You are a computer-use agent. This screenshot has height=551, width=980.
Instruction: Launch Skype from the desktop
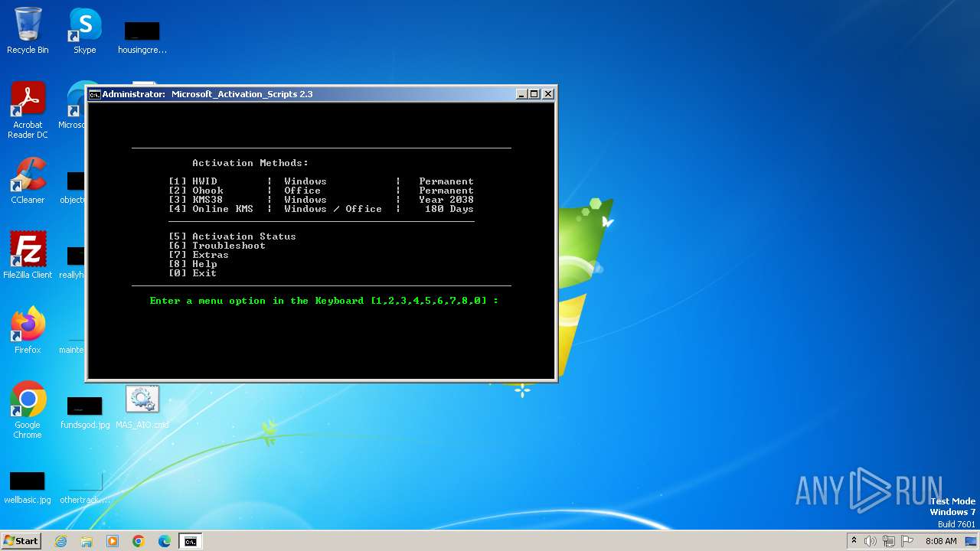(x=84, y=31)
